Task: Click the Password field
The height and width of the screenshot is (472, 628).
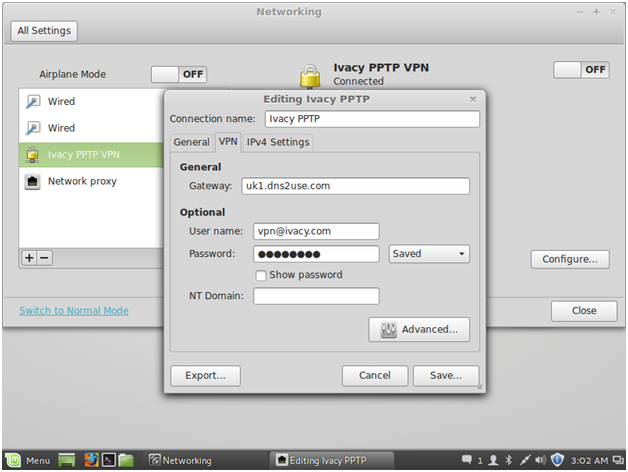Action: (x=316, y=254)
